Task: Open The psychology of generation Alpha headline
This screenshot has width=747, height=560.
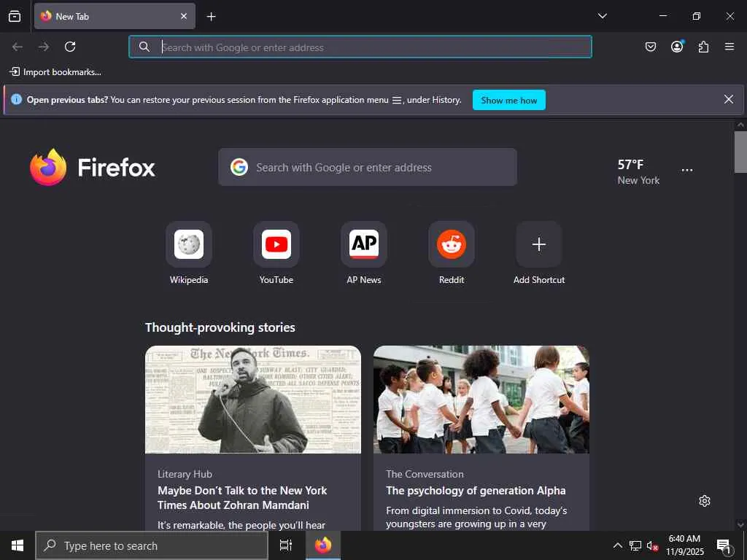Action: (476, 491)
